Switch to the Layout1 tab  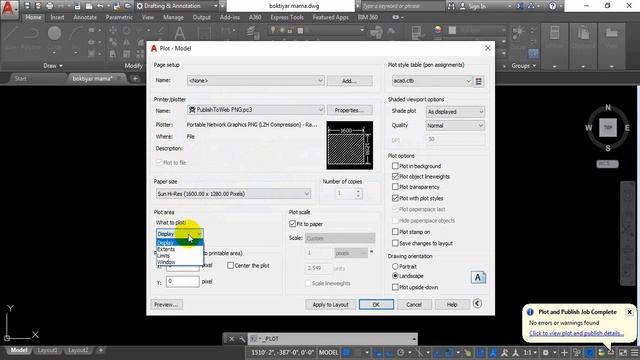[x=47, y=350]
